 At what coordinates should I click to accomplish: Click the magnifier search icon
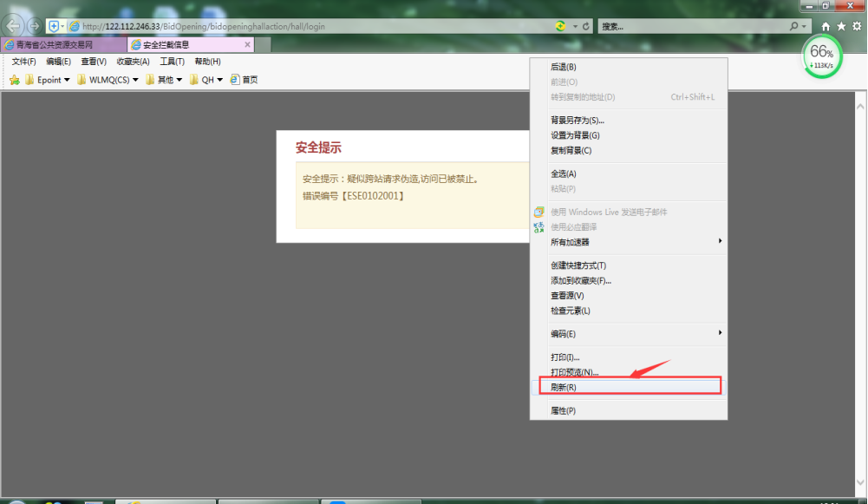point(793,27)
